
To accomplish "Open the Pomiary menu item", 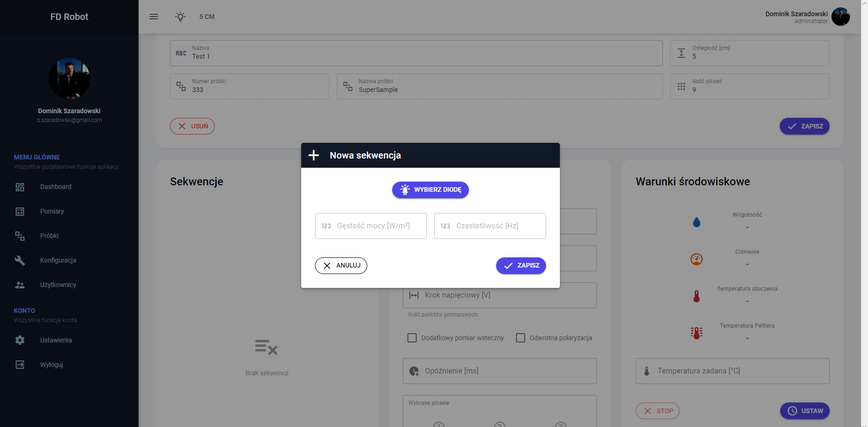I will [x=52, y=211].
